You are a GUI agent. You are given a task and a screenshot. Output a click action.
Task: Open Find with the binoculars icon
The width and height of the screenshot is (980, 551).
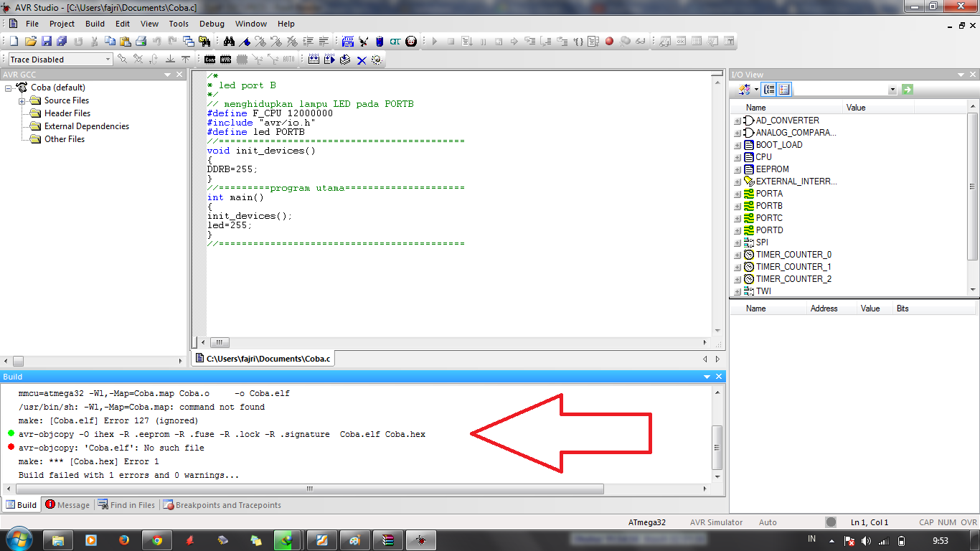click(x=229, y=41)
